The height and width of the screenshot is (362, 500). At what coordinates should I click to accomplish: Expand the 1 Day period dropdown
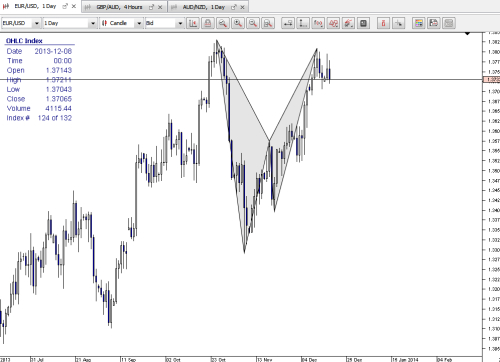pyautogui.click(x=70, y=23)
